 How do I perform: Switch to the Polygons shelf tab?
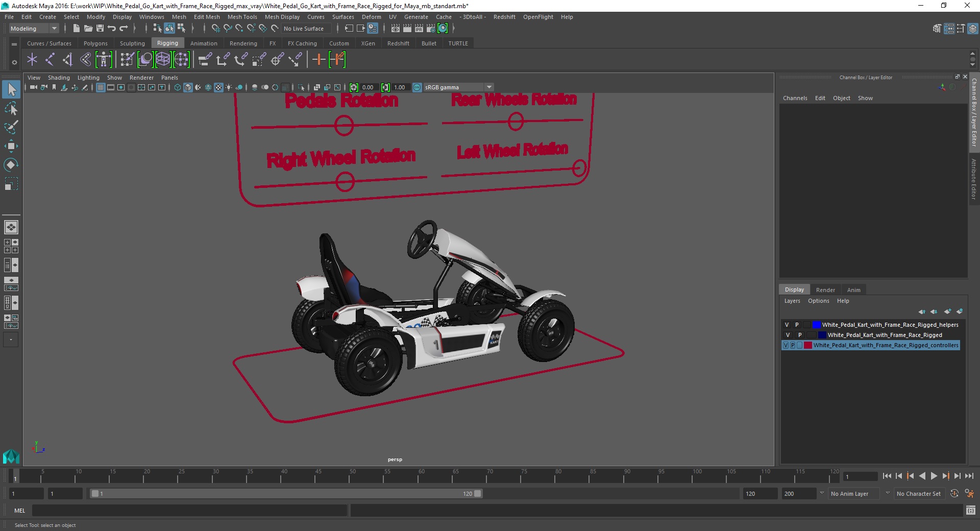click(x=95, y=43)
